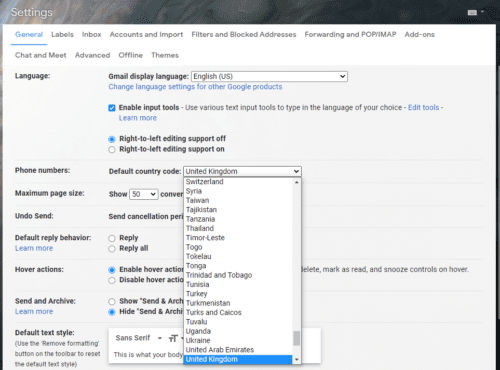Switch to the General tab

29,34
